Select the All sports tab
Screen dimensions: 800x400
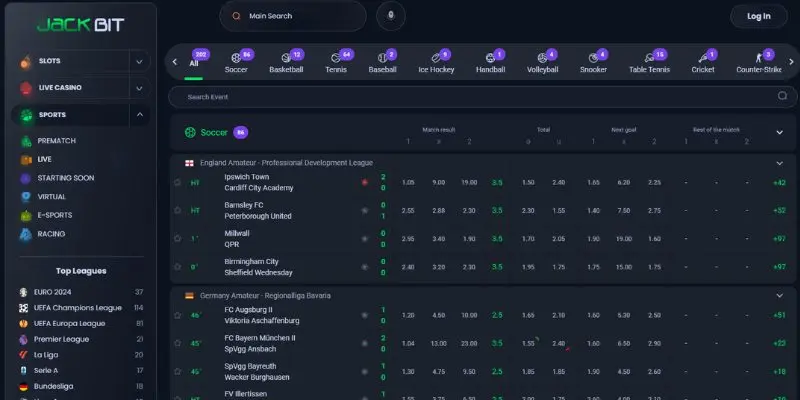[x=194, y=63]
